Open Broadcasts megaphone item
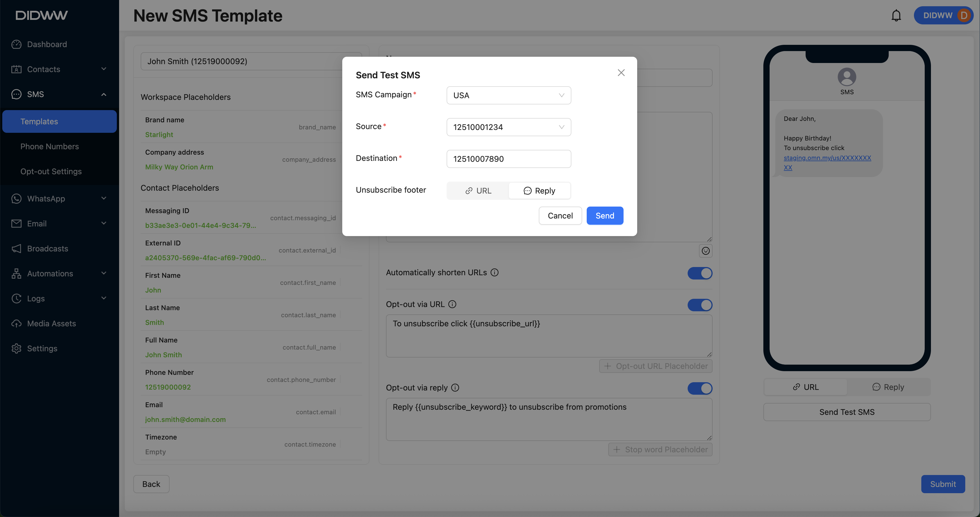Image resolution: width=980 pixels, height=517 pixels. click(48, 249)
